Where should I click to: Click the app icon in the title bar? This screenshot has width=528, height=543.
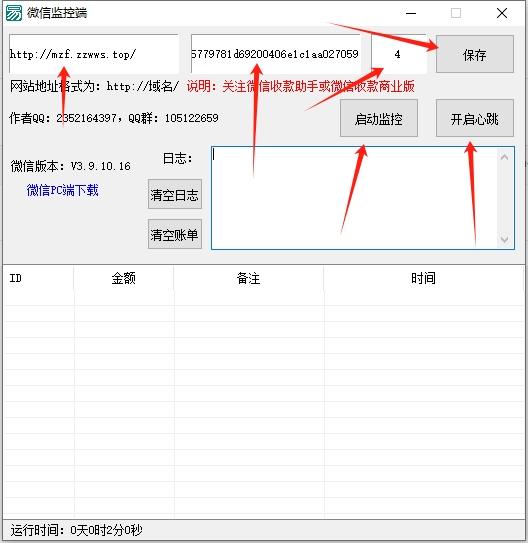click(x=14, y=13)
